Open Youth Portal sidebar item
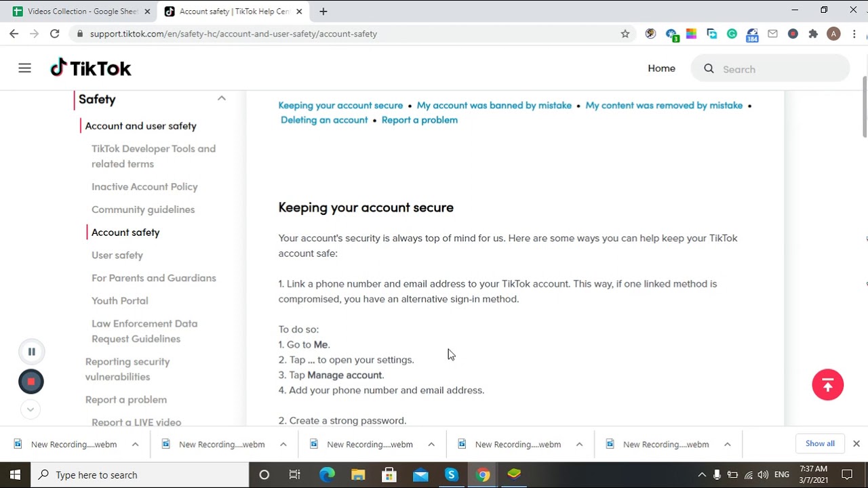The height and width of the screenshot is (488, 868). 119,301
